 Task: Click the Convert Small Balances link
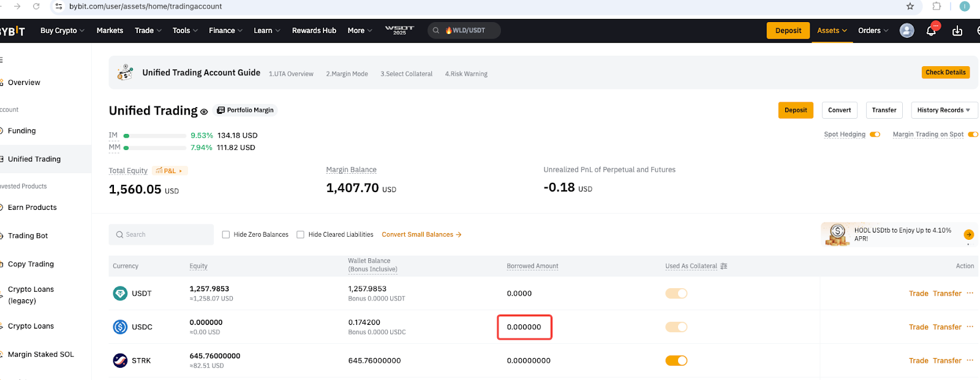pos(421,234)
